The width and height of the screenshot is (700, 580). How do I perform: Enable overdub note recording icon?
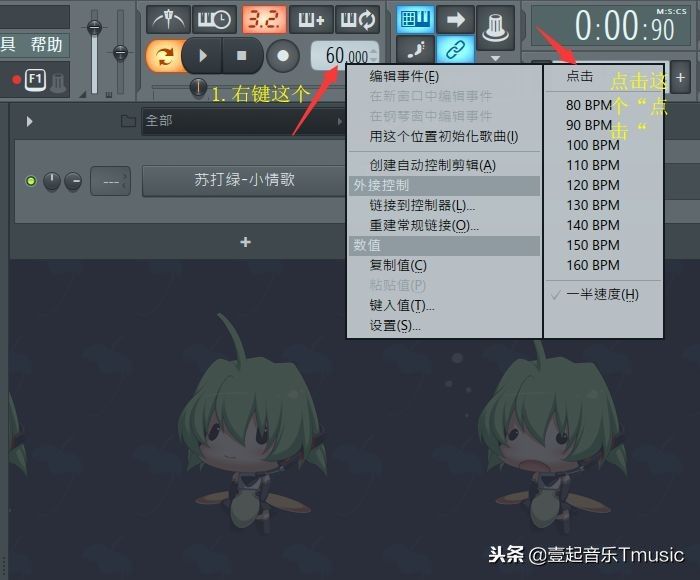(x=311, y=20)
